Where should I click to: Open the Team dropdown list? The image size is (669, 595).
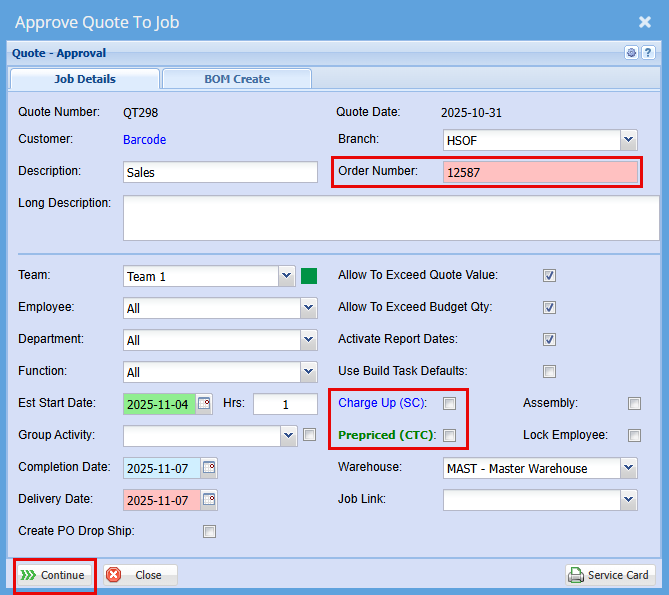click(x=286, y=276)
